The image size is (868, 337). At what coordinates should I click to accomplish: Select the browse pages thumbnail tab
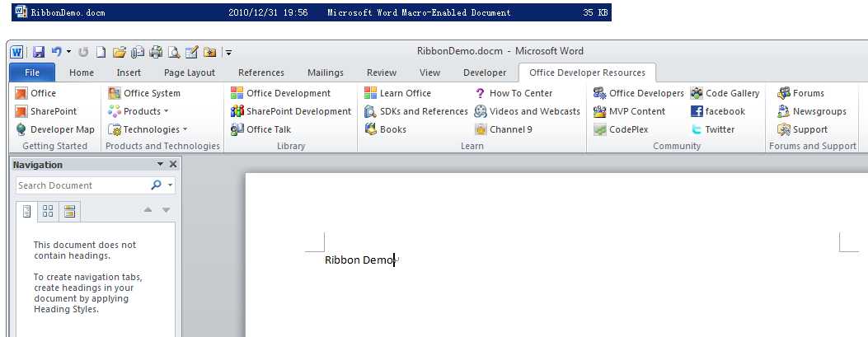tap(48, 211)
